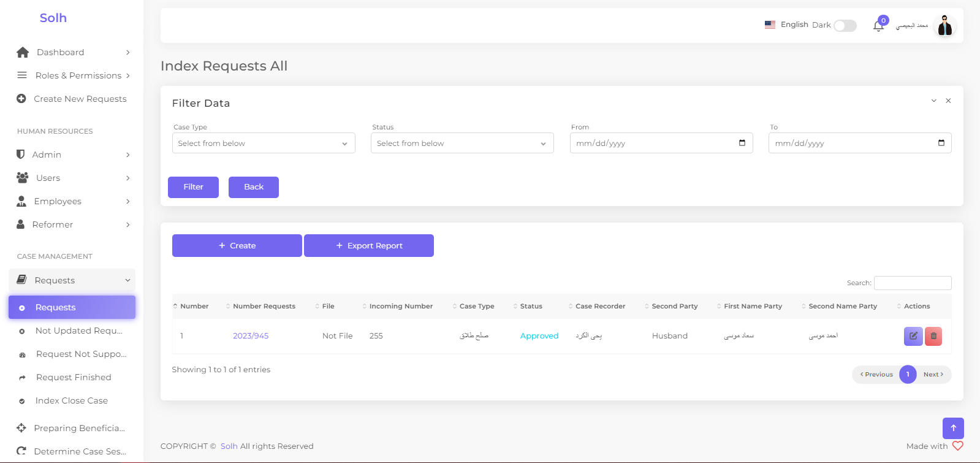Click the scroll-to-top arrow button
Screen dimensions: 980x463
click(x=953, y=428)
